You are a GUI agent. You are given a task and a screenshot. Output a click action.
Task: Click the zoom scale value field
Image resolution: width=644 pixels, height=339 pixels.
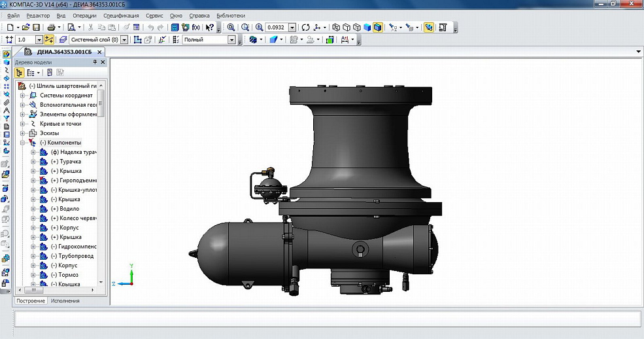click(x=276, y=27)
